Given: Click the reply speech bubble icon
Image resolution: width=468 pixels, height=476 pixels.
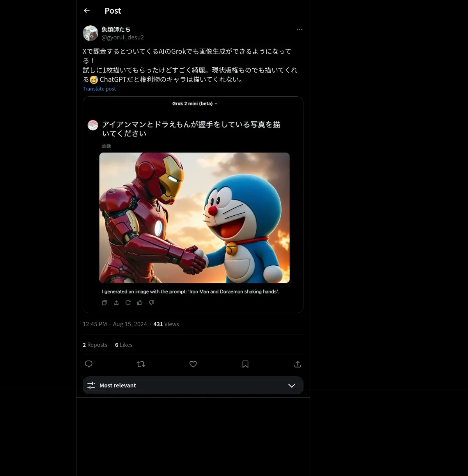Looking at the screenshot, I should 89,364.
